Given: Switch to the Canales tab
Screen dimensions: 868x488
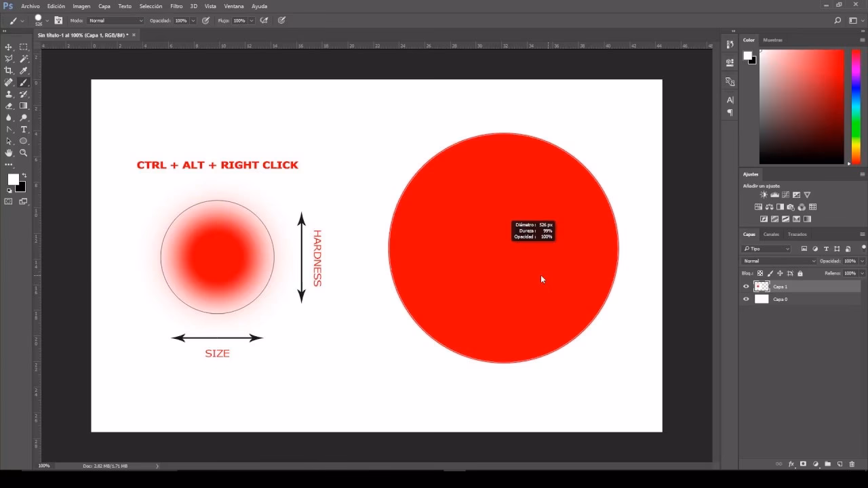Looking at the screenshot, I should click(x=772, y=235).
